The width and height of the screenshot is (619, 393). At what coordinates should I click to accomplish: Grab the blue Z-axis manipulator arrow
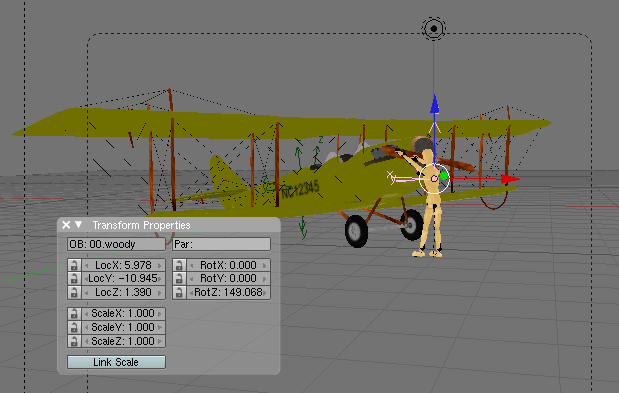[435, 104]
